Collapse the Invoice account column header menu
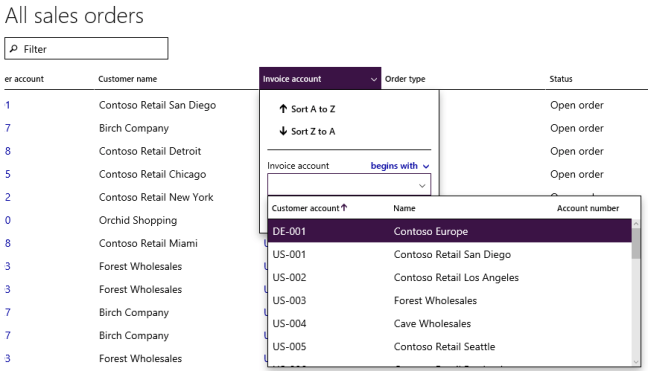 coord(374,79)
